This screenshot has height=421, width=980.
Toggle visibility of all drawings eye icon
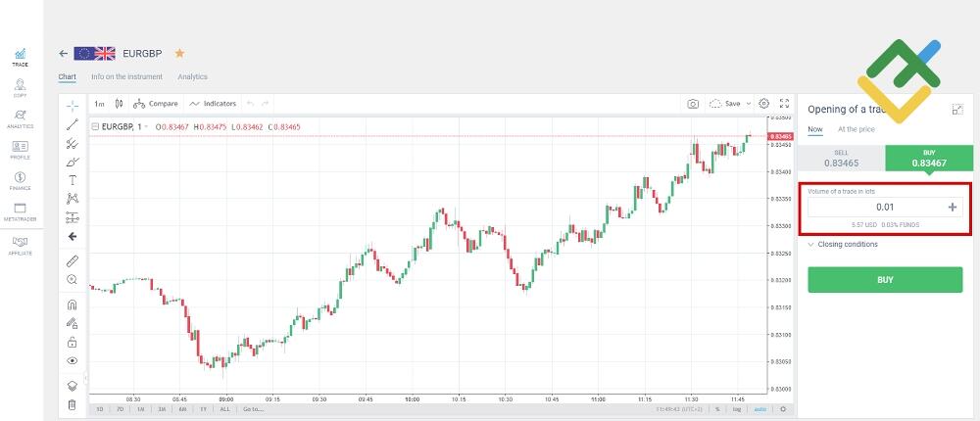(72, 360)
